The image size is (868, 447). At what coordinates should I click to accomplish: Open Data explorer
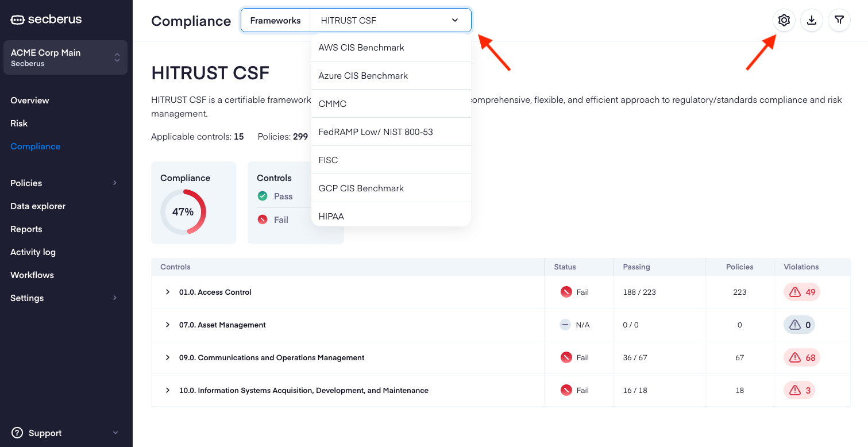coord(38,206)
